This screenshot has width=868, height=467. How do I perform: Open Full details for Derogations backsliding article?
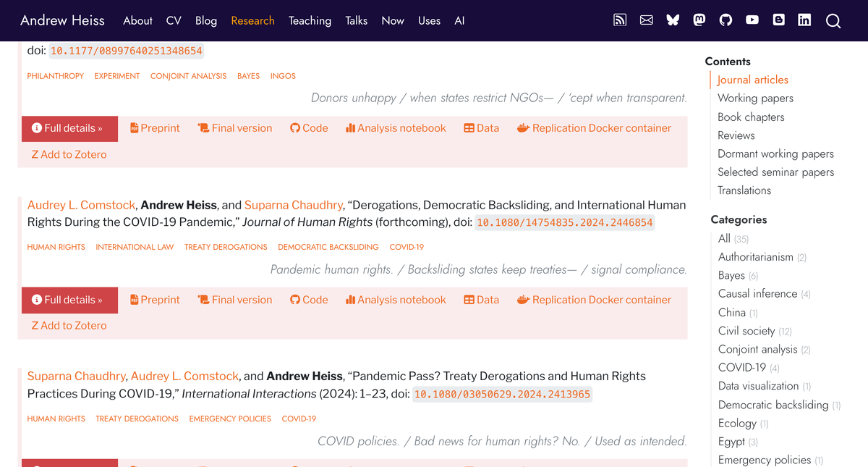[69, 300]
